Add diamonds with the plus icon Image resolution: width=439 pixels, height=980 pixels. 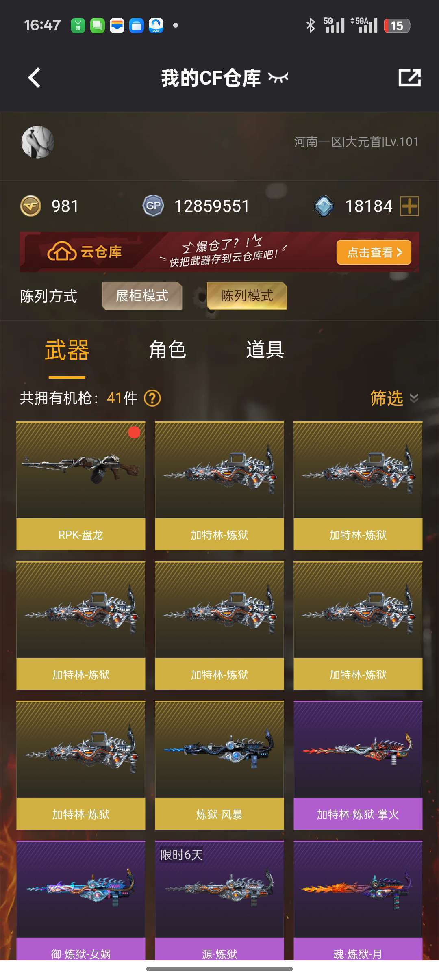click(x=410, y=206)
